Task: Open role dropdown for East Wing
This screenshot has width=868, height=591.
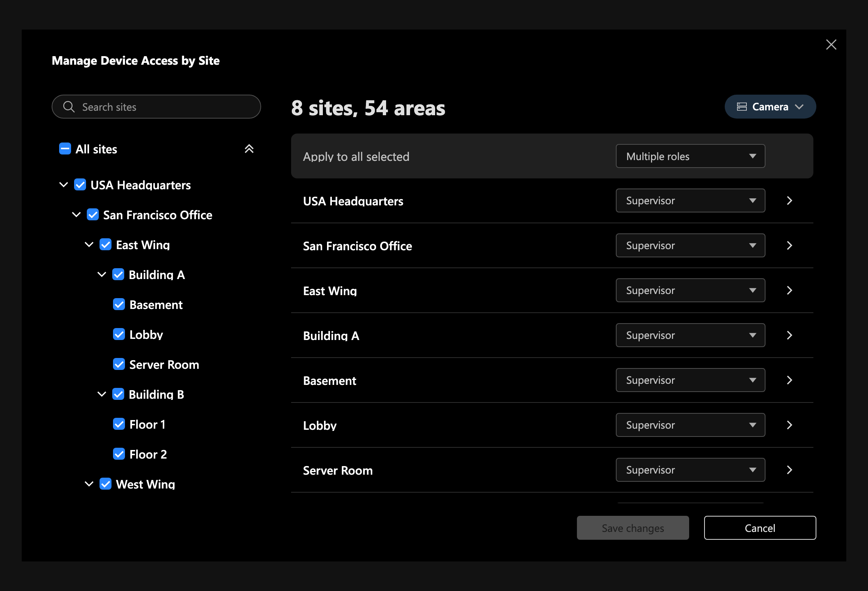Action: [x=691, y=291]
